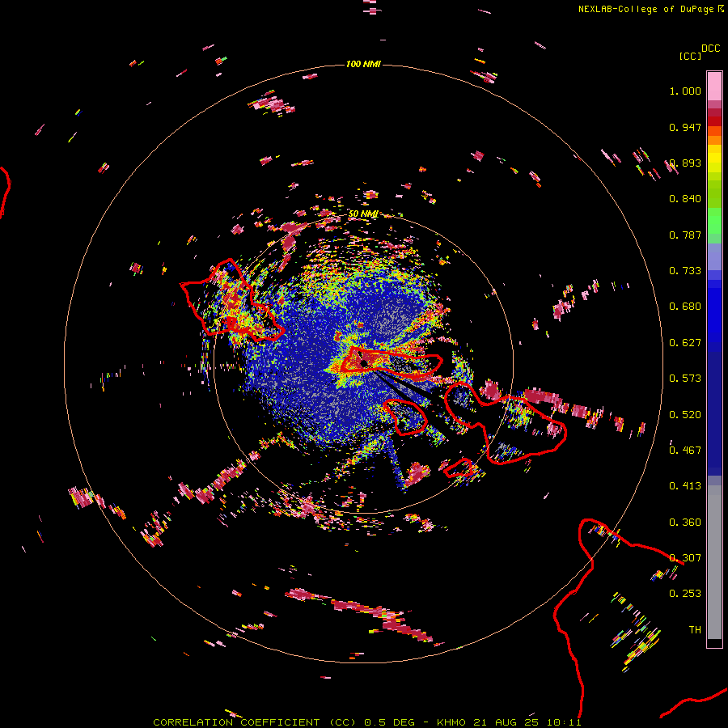Select the 0.627 scale value
Screen dimensions: 728x728
coord(685,343)
